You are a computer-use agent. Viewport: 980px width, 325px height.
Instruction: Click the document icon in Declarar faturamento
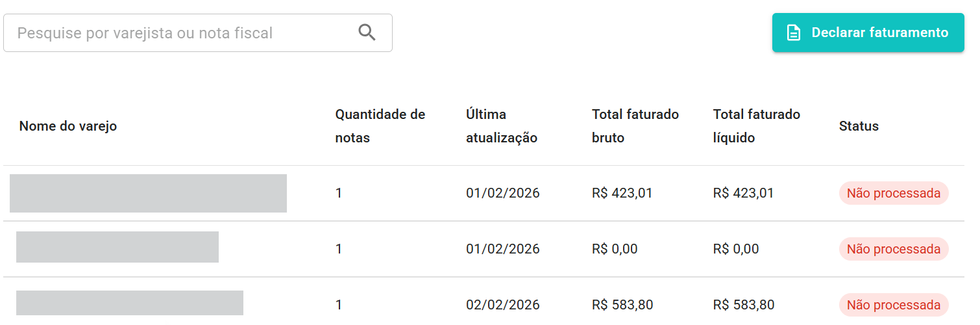(792, 32)
